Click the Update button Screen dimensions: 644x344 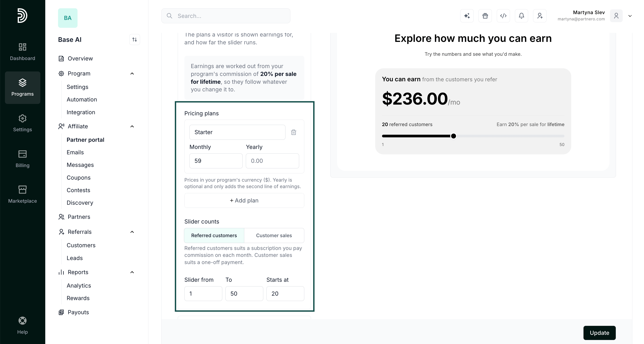[x=599, y=333]
